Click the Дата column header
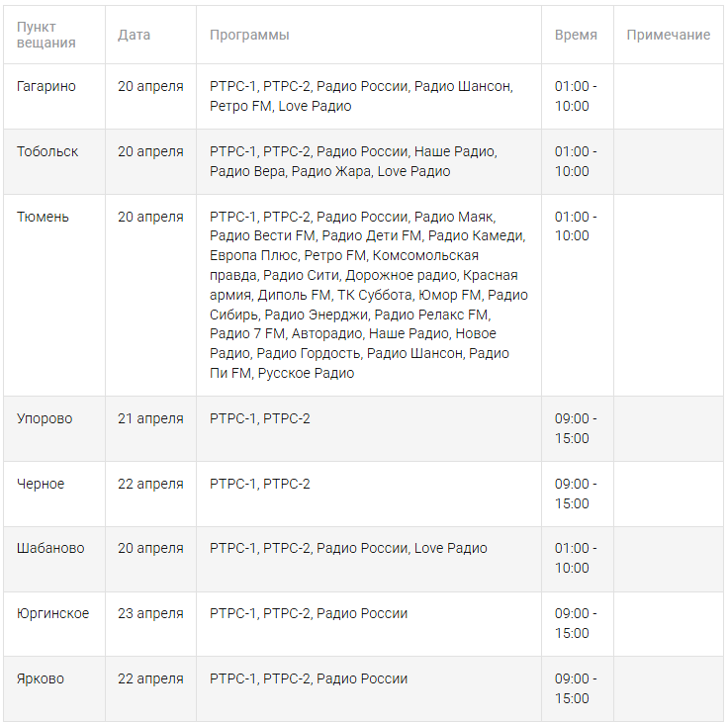The height and width of the screenshot is (722, 728). pyautogui.click(x=134, y=35)
